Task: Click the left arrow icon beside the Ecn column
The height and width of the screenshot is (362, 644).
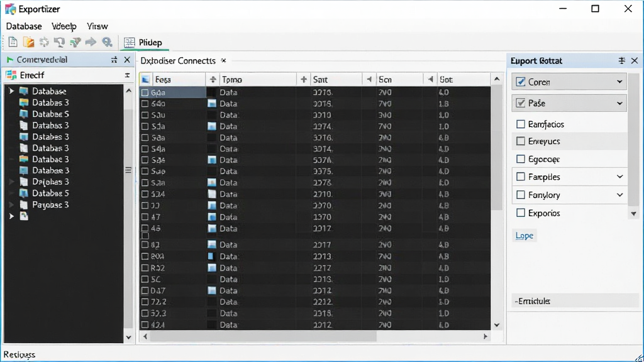Action: tap(369, 79)
